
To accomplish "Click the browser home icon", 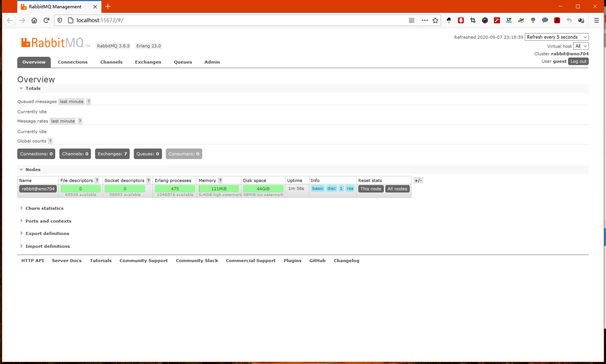I will (x=34, y=20).
